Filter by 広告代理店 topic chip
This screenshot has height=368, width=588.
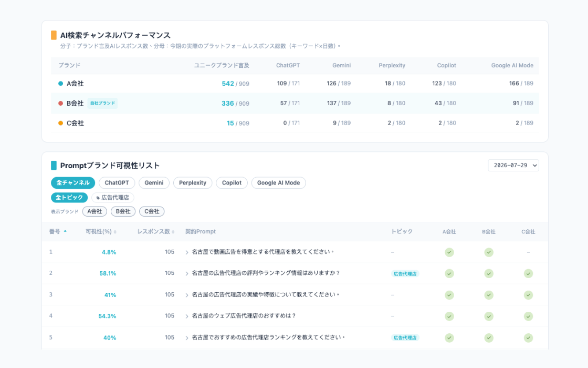pyautogui.click(x=113, y=198)
